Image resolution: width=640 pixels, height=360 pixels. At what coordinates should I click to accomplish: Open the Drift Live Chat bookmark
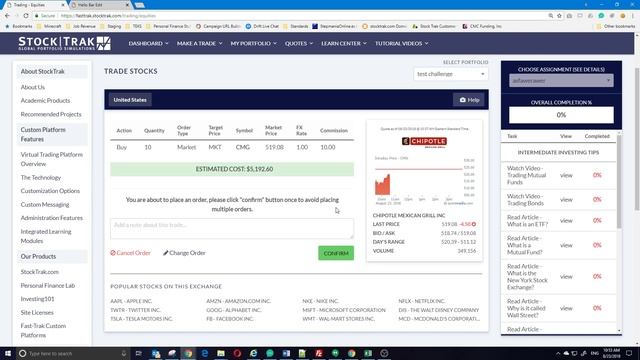262,26
